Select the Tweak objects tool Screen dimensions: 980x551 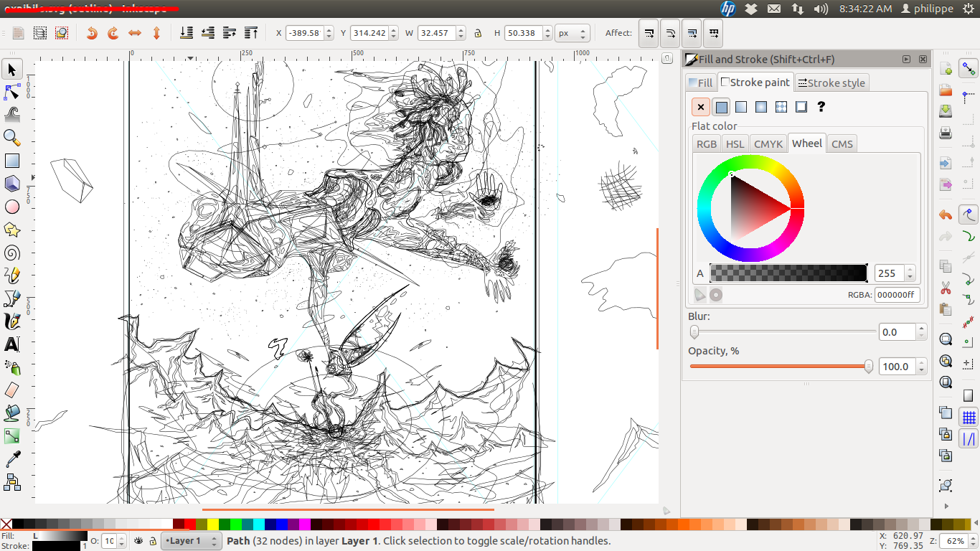[x=11, y=115]
